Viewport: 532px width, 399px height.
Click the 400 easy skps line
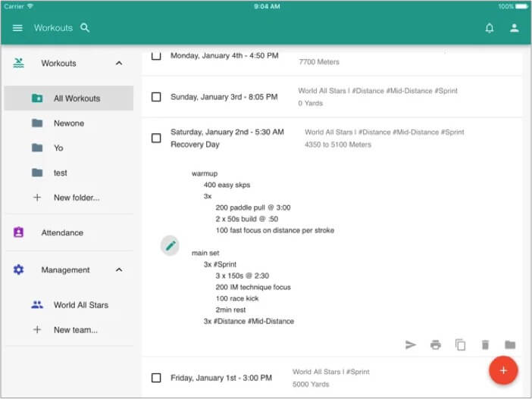227,185
